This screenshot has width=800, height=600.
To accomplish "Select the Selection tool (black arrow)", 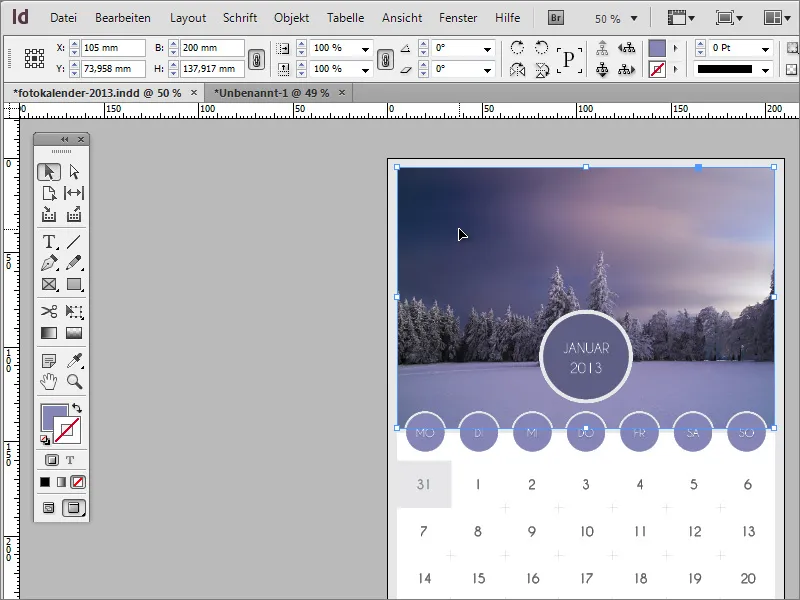I will [x=49, y=172].
